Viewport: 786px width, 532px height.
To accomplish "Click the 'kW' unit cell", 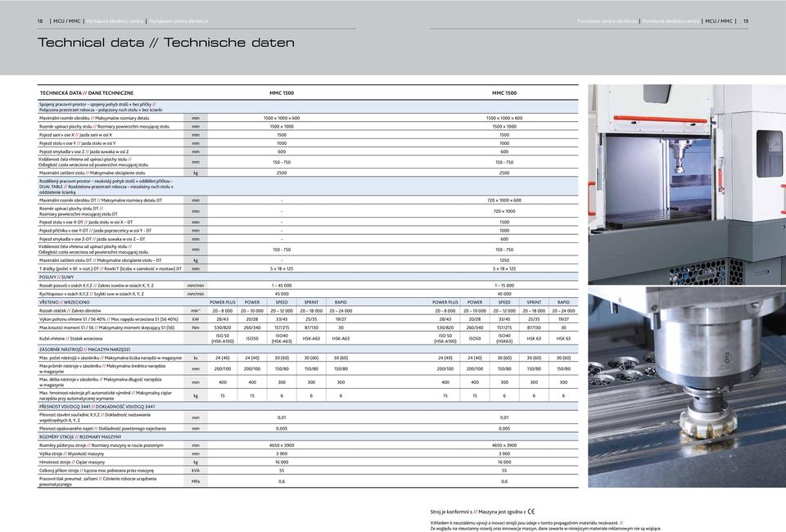I will click(x=196, y=319).
